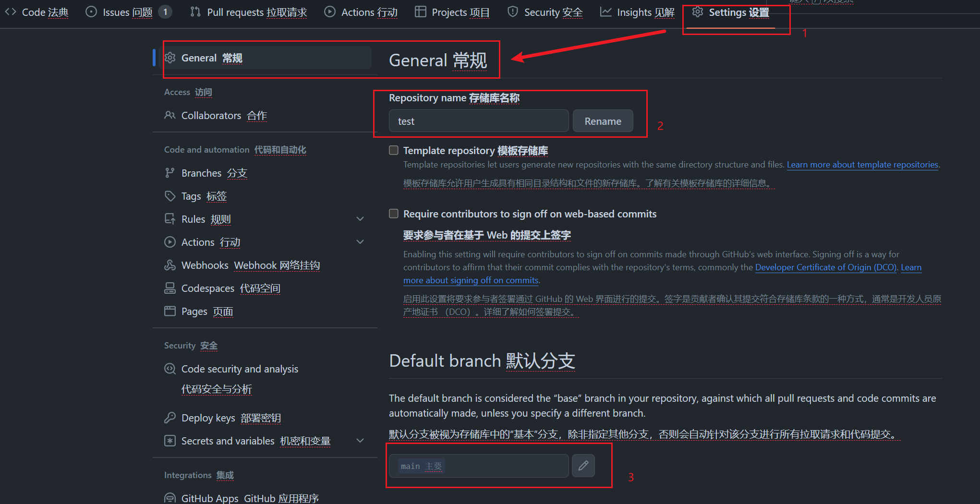
Task: Open Developer Certificate of Origin (DCO) link
Action: (x=825, y=267)
